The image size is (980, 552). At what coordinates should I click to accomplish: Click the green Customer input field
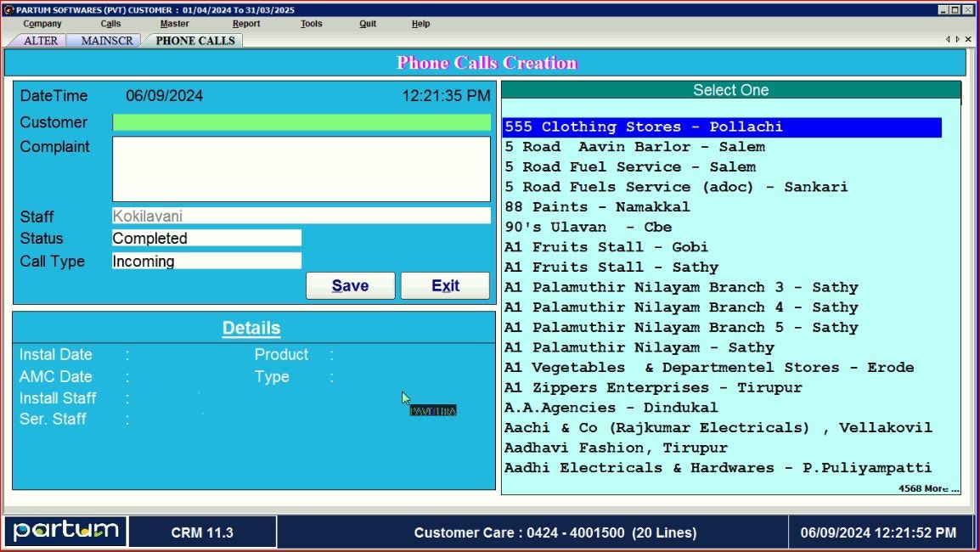coord(301,122)
